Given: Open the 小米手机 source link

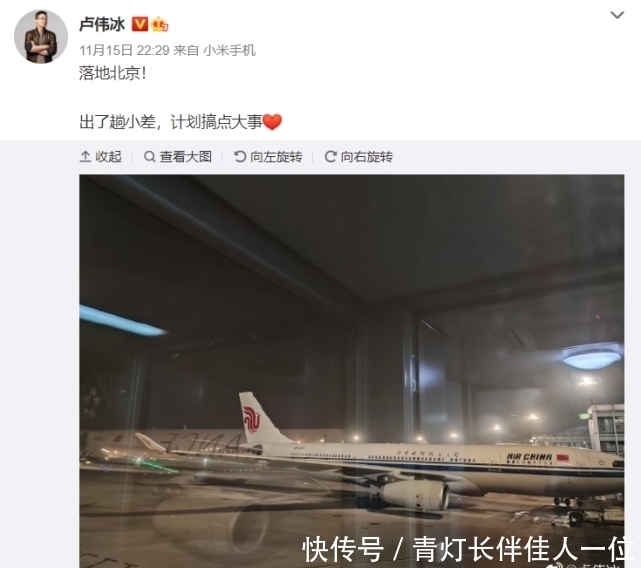Looking at the screenshot, I should [229, 50].
